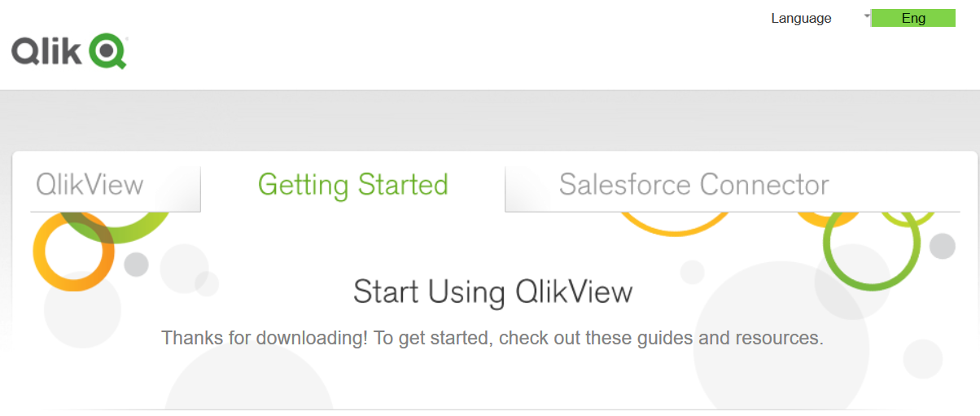Click the pale gray circle below the orange ring
The width and height of the screenshot is (980, 416).
pyautogui.click(x=82, y=310)
